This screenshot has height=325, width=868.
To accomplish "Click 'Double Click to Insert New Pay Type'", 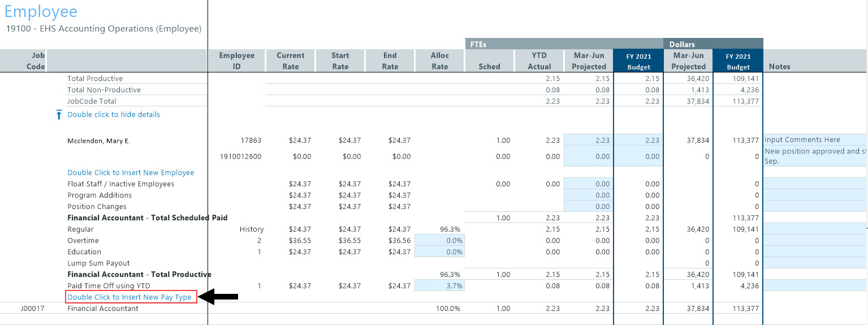I will [x=129, y=297].
